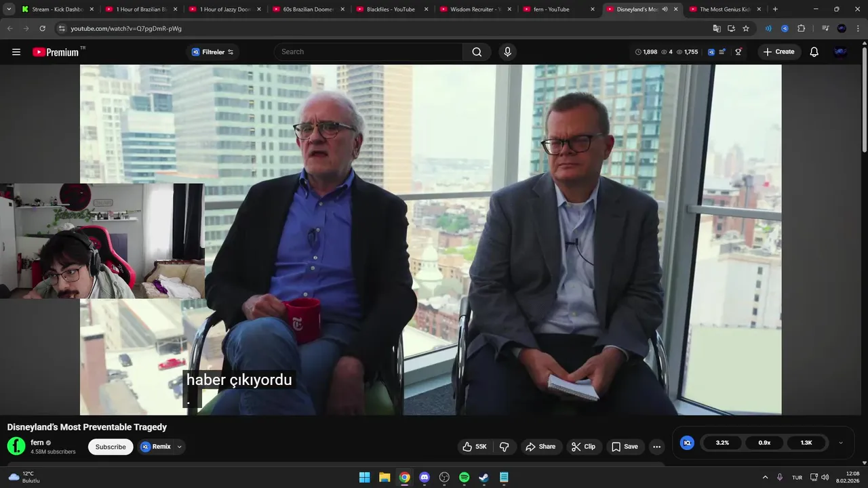
Task: Open the YouTube hamburger guide menu
Action: coord(16,52)
